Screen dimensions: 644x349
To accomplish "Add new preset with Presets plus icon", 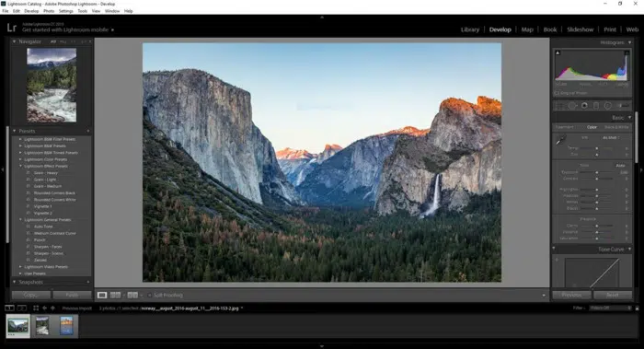I will (88, 131).
